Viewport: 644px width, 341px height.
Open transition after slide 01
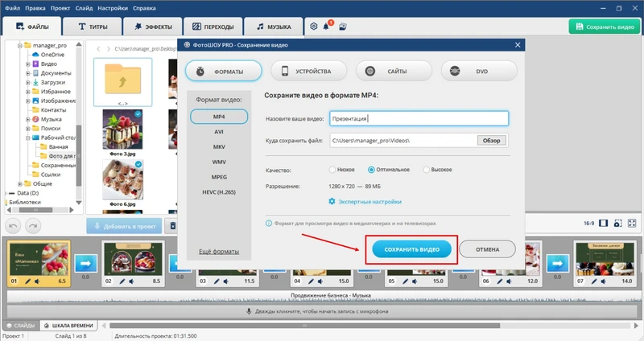pyautogui.click(x=85, y=264)
